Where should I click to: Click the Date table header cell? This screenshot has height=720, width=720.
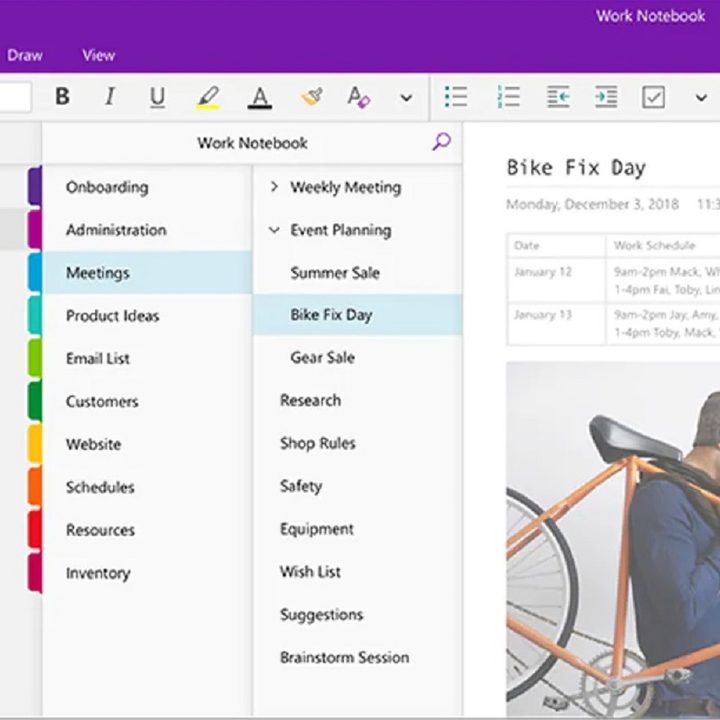[x=557, y=245]
